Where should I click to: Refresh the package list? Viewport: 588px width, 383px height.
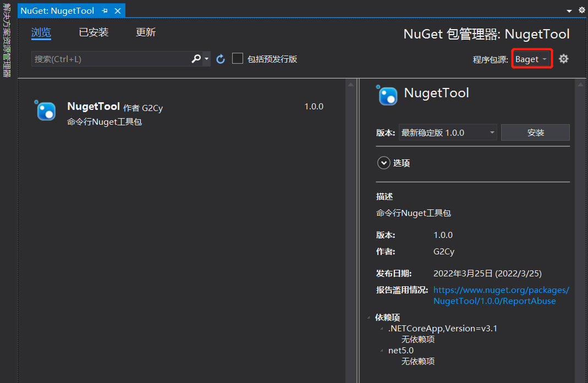(221, 59)
